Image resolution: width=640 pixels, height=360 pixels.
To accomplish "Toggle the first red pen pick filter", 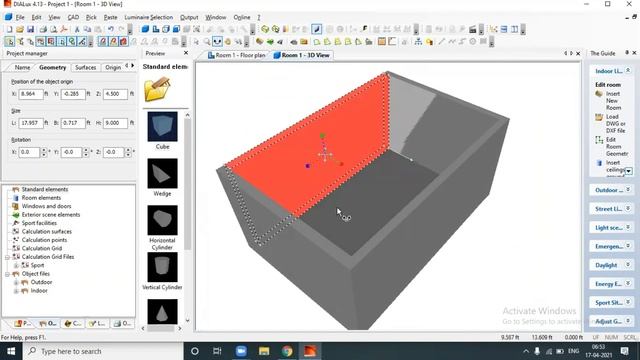I will pos(102,42).
